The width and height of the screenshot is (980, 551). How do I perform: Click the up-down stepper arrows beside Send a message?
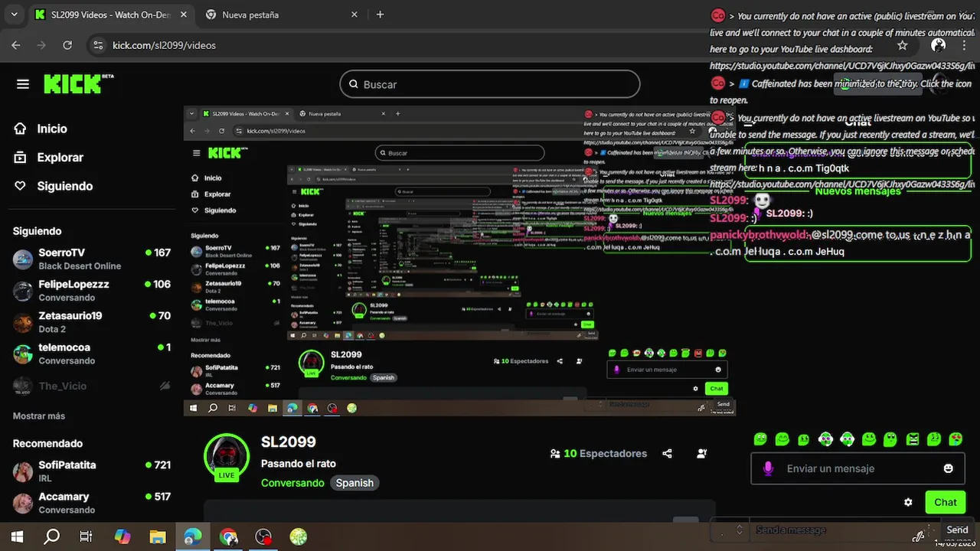click(739, 530)
